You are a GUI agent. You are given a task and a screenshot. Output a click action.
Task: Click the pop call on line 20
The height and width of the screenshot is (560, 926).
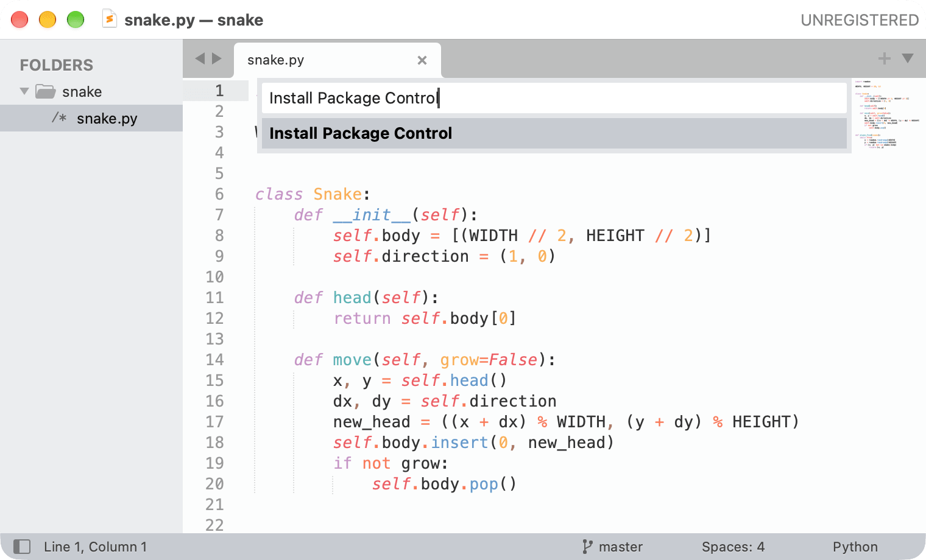pyautogui.click(x=484, y=485)
